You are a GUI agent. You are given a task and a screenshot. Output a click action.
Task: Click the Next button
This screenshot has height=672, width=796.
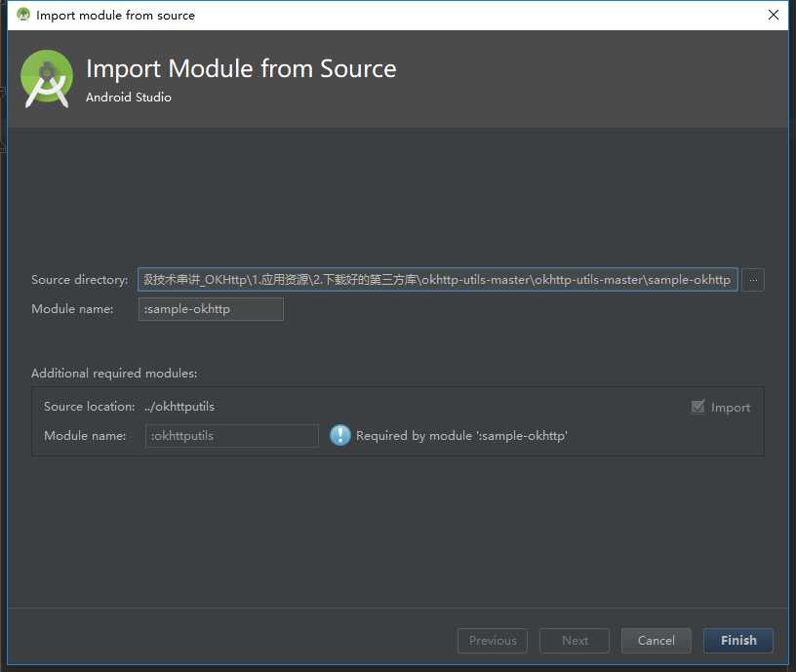pos(575,640)
